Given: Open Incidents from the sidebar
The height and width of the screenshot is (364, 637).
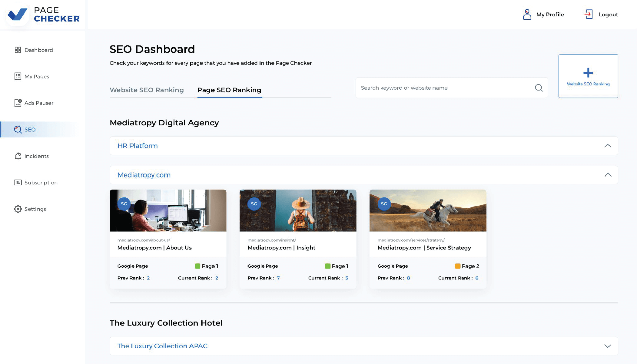Looking at the screenshot, I should (x=37, y=156).
